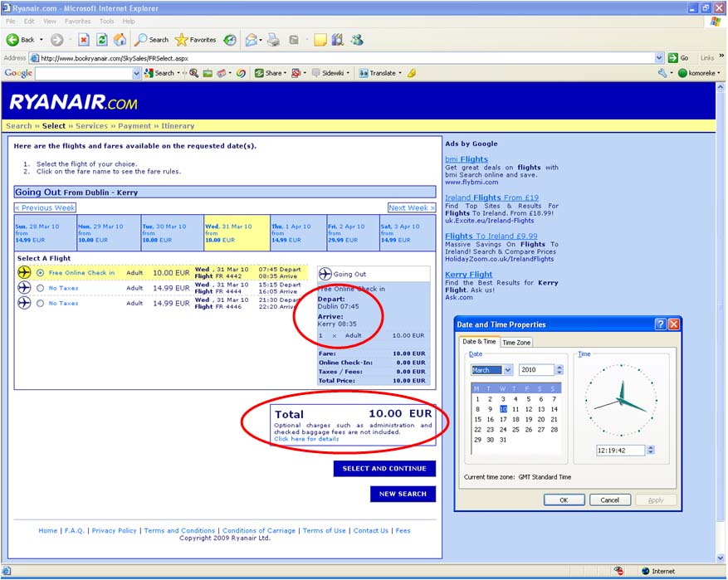This screenshot has height=580, width=728.
Task: Click the browser address URL field
Action: coord(342,58)
